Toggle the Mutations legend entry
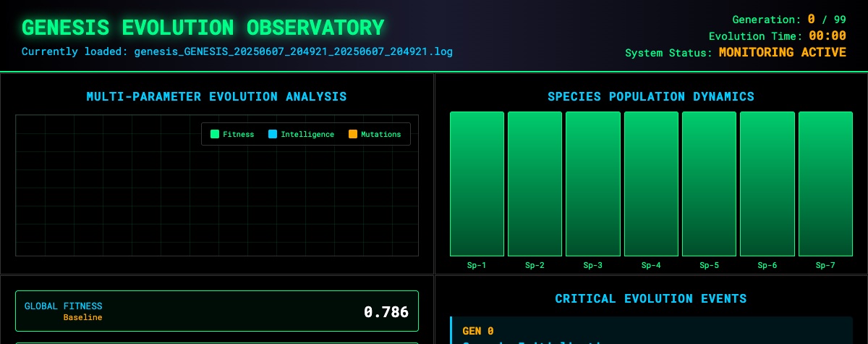 (x=375, y=134)
